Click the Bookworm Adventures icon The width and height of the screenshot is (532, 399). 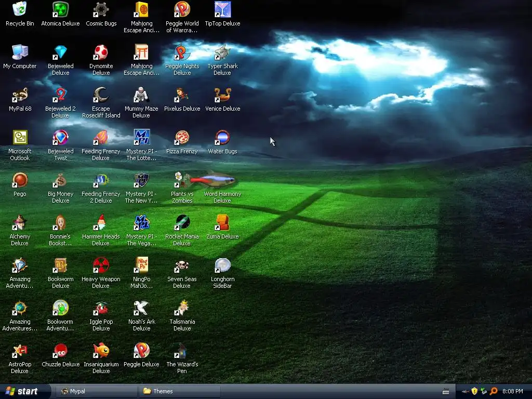pos(60,308)
